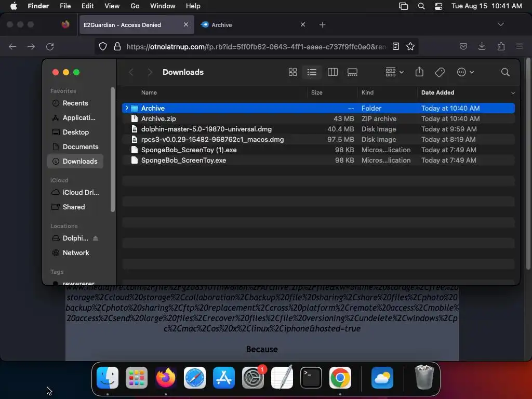
Task: Open the Finder group-by dropdown
Action: click(x=394, y=72)
